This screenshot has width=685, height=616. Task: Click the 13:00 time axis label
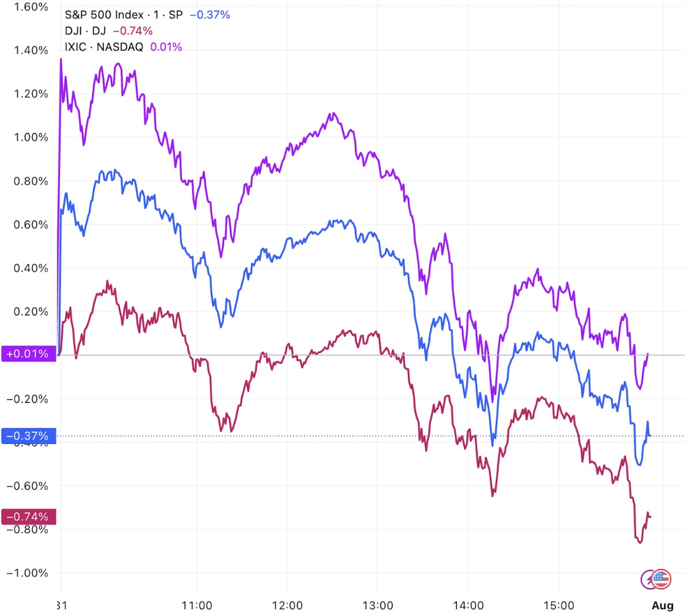pos(377,606)
